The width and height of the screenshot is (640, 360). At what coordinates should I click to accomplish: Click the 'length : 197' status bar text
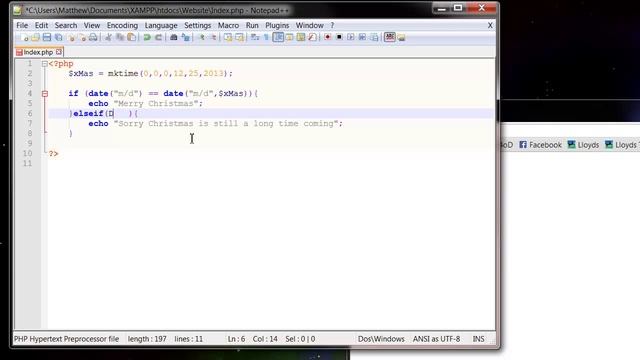(x=147, y=339)
